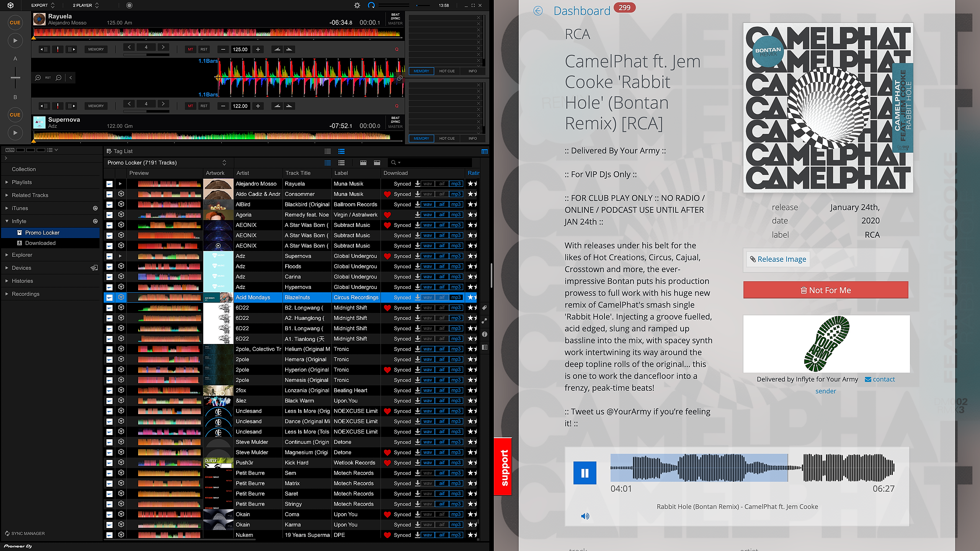Screen dimensions: 980x551
Task: Hit the CUE button for Supernova deck
Action: pos(15,115)
